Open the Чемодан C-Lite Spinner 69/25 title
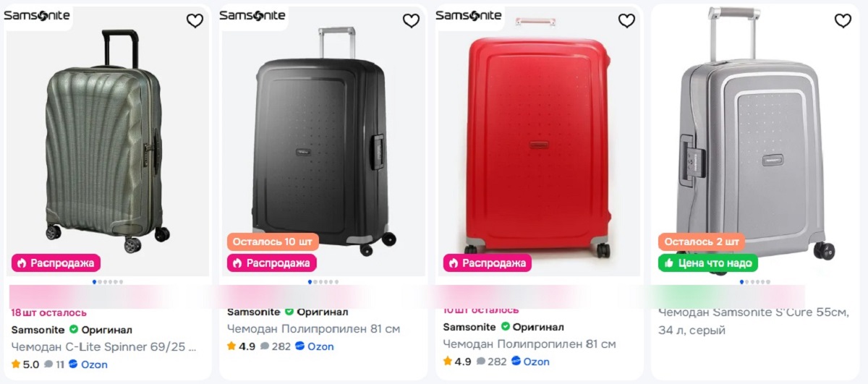Viewport: 868px width, 384px height. (x=103, y=346)
